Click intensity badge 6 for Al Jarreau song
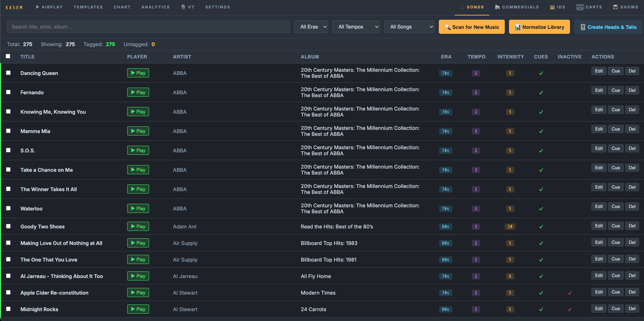This screenshot has width=644, height=321. 510,276
